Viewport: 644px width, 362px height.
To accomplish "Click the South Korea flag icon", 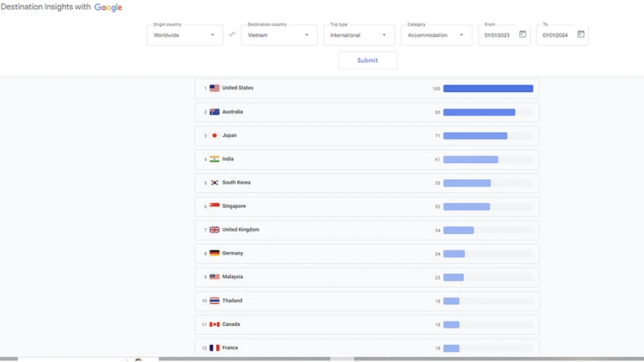I will [214, 183].
